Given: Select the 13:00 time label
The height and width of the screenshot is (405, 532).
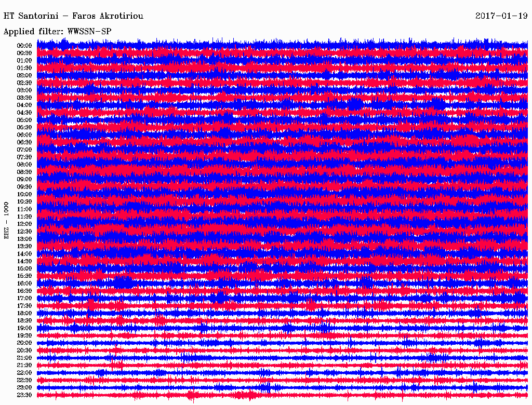Looking at the screenshot, I should 24,239.
